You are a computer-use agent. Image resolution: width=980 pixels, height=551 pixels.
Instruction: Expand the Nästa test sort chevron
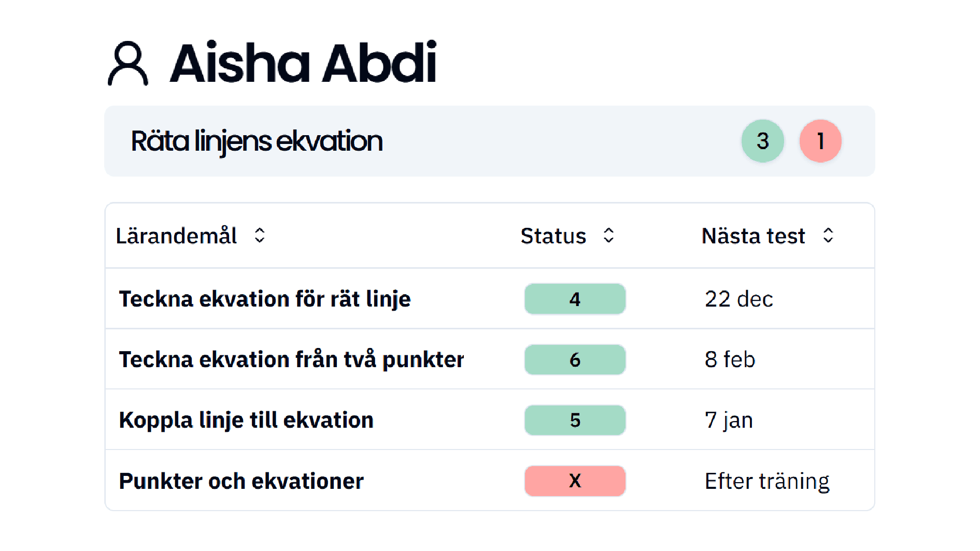[x=828, y=236]
